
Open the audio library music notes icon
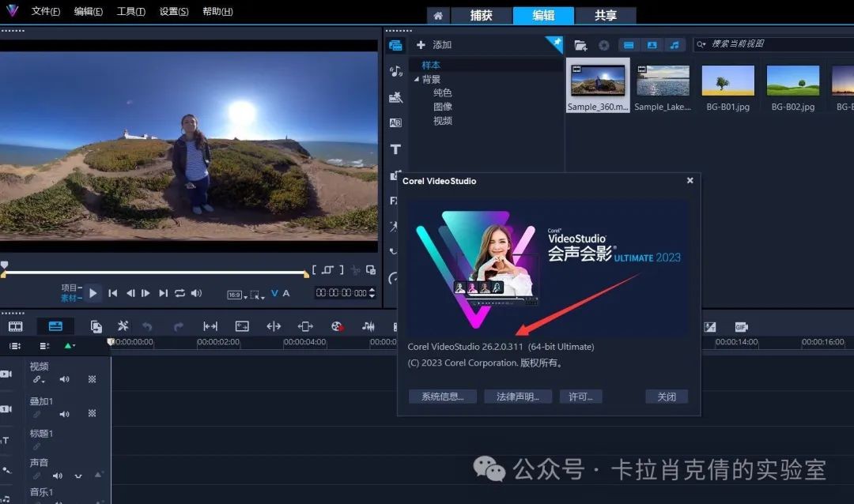(395, 71)
